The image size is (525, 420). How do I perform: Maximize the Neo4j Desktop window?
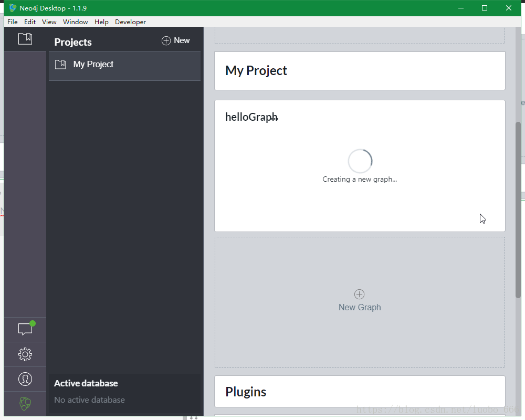(x=485, y=8)
